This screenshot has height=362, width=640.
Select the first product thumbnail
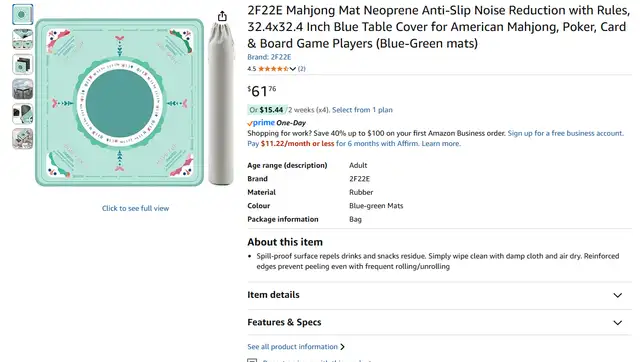point(22,15)
